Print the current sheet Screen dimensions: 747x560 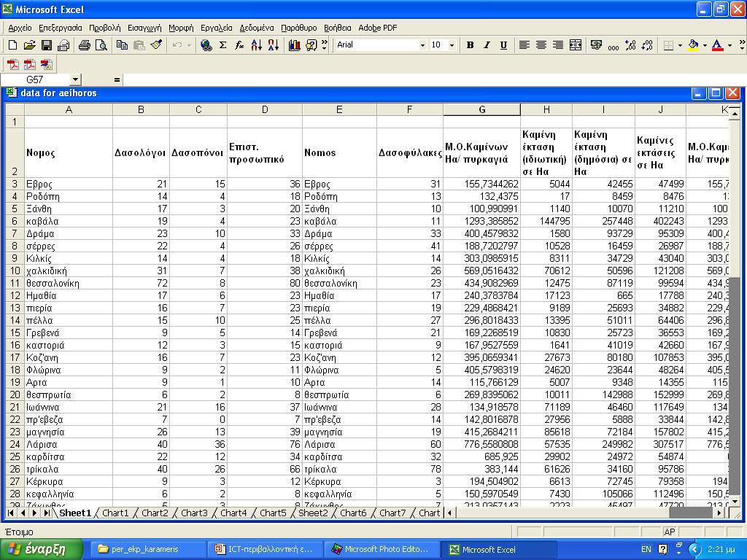click(x=85, y=45)
